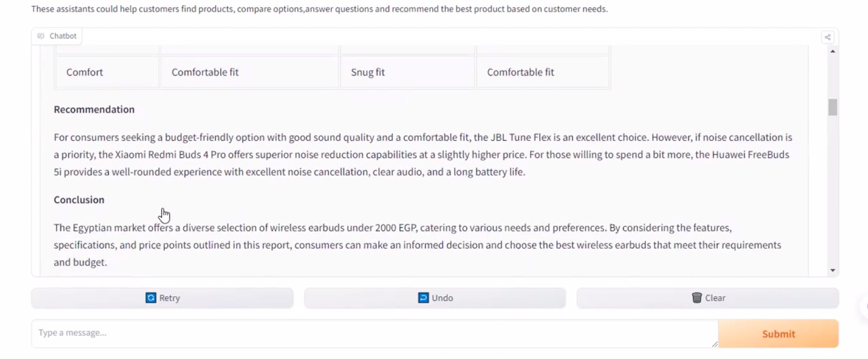868x359 pixels.
Task: Click the chat scrollbar thumb
Action: coord(832,107)
